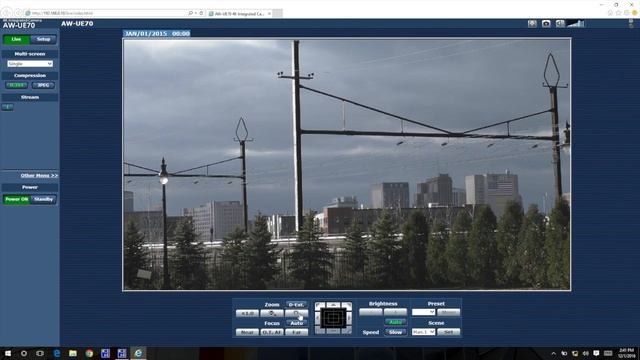Click the Preset Move button
The width and height of the screenshot is (640, 360).
point(449,312)
